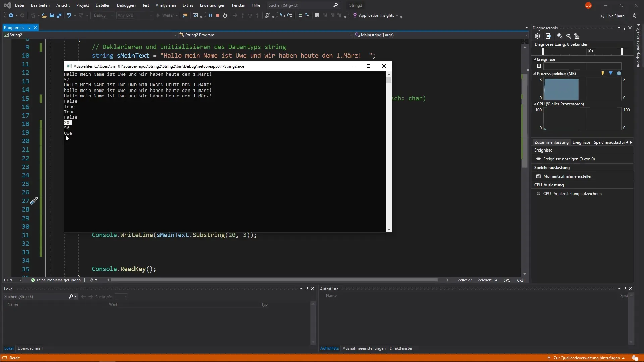Toggle the private bytes circle marker
This screenshot has height=362, width=644.
coord(619,73)
